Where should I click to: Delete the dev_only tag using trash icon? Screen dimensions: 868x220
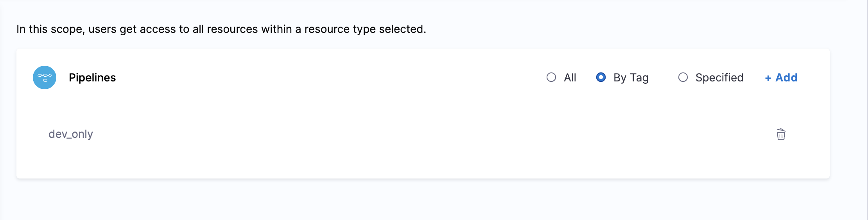781,134
